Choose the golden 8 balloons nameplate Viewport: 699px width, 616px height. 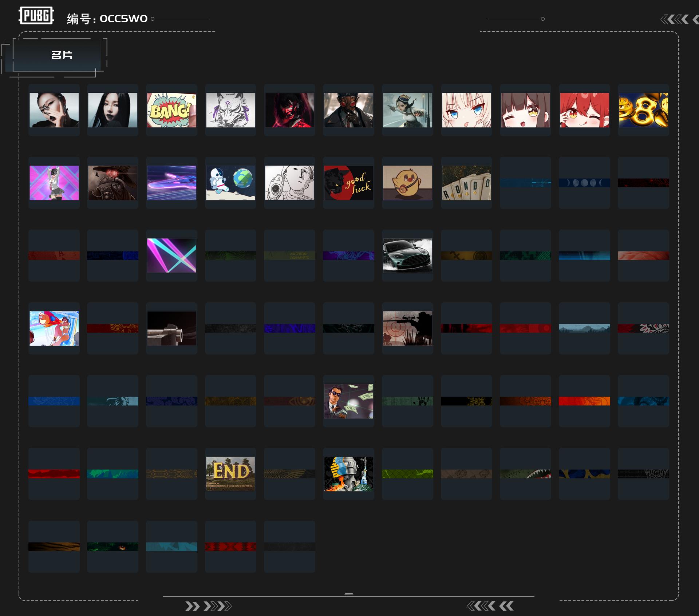(643, 110)
